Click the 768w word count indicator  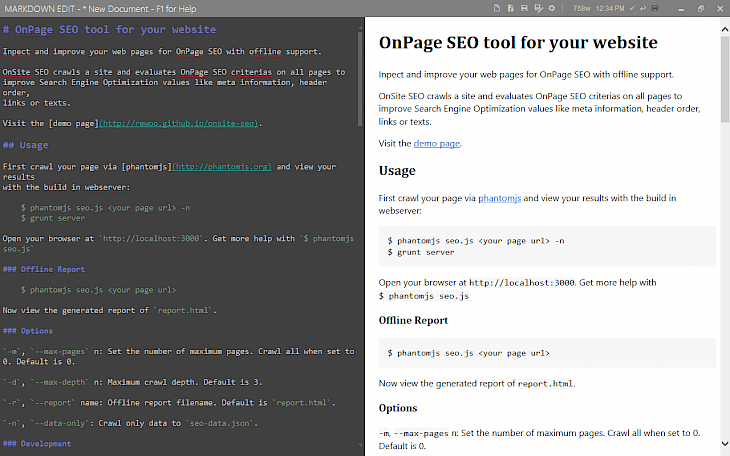point(581,8)
